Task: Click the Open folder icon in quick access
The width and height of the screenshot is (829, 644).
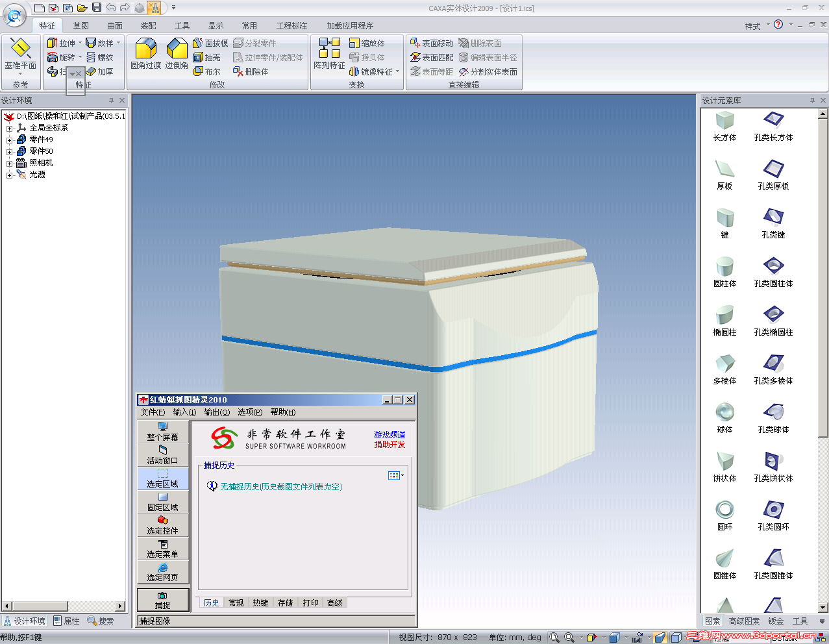Action: point(82,8)
